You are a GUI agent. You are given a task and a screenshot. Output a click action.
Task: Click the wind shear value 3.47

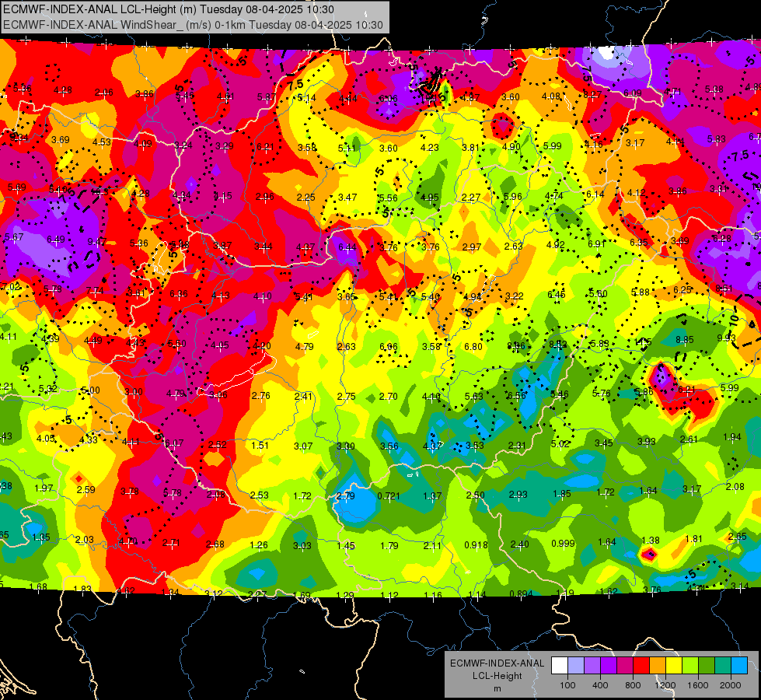(x=347, y=198)
